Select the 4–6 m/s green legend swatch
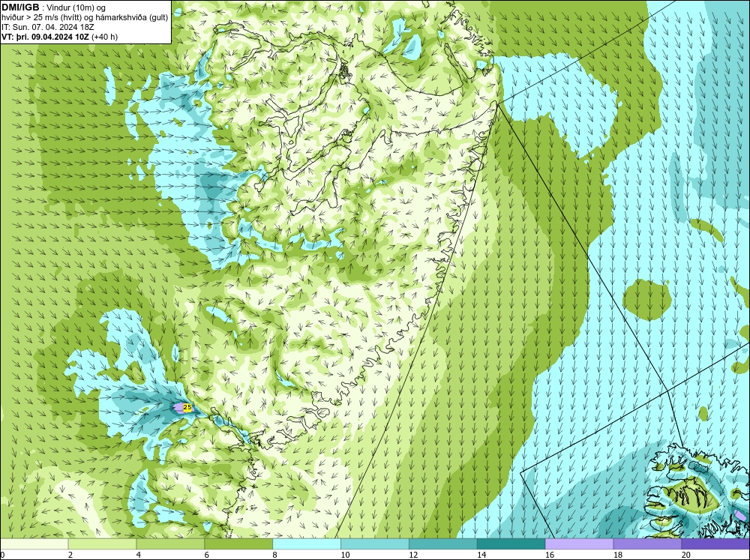 [x=170, y=544]
